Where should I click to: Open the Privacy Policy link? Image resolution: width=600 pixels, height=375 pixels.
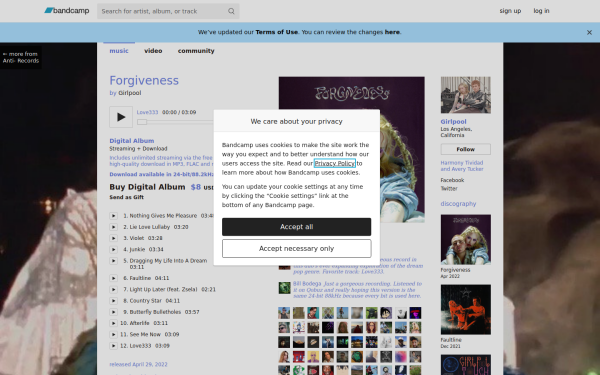tap(335, 163)
